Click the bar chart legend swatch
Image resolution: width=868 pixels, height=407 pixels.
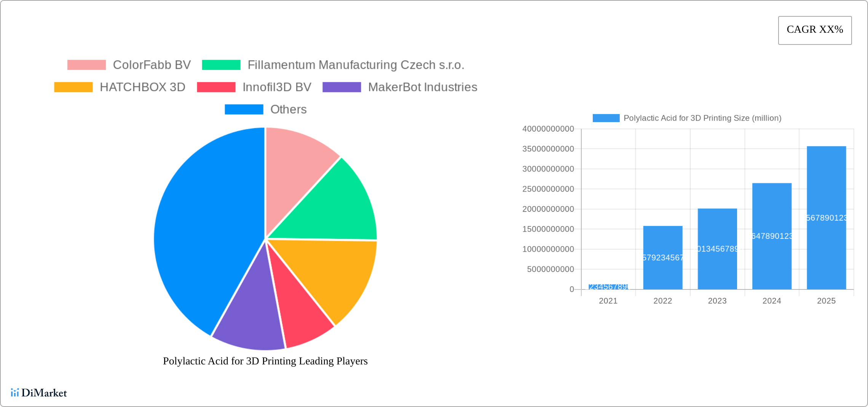(607, 118)
